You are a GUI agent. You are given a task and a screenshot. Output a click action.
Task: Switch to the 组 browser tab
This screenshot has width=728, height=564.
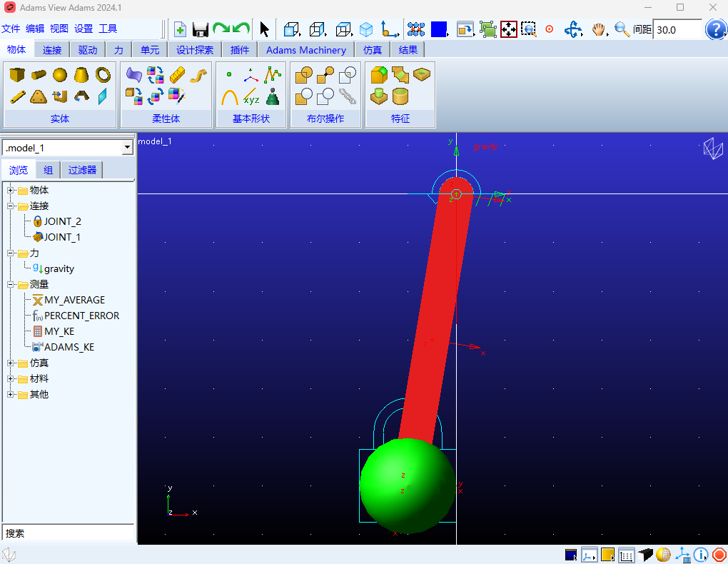49,170
